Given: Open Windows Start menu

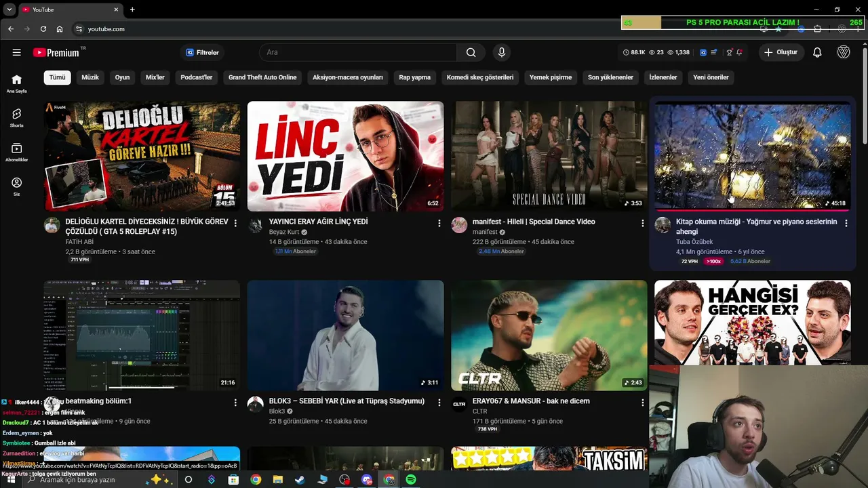Looking at the screenshot, I should [11, 479].
